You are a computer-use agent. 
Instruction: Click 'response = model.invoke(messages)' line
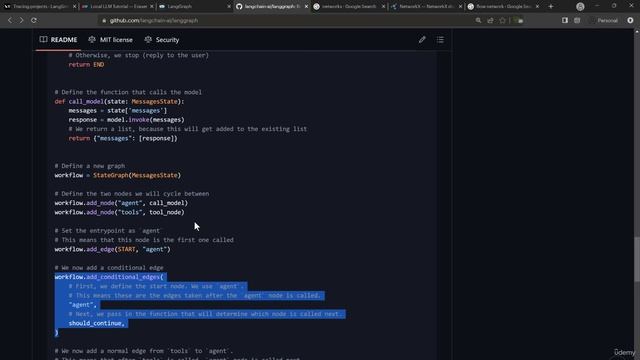pos(126,120)
